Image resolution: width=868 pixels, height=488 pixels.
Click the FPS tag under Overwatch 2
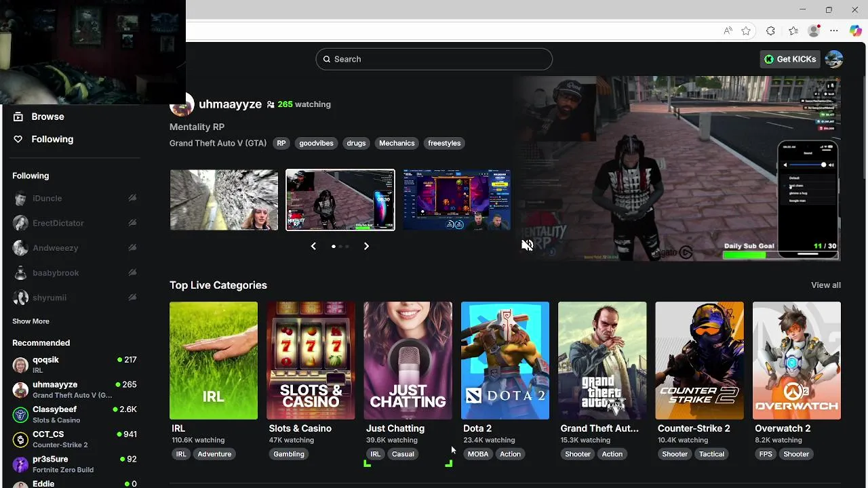(766, 454)
